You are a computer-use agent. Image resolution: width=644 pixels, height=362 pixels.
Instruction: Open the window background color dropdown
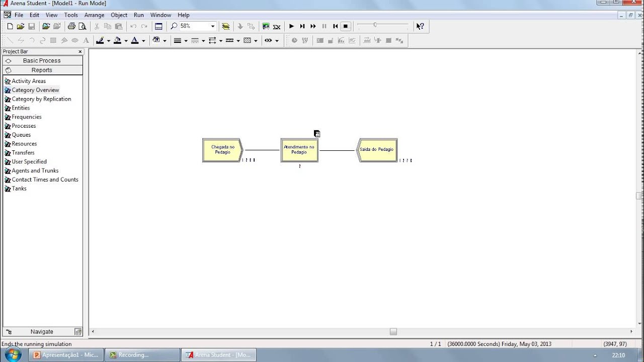pyautogui.click(x=164, y=41)
